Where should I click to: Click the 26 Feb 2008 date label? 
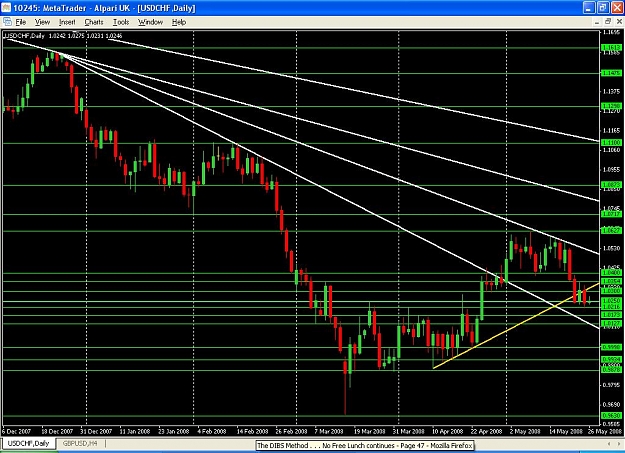coord(291,431)
